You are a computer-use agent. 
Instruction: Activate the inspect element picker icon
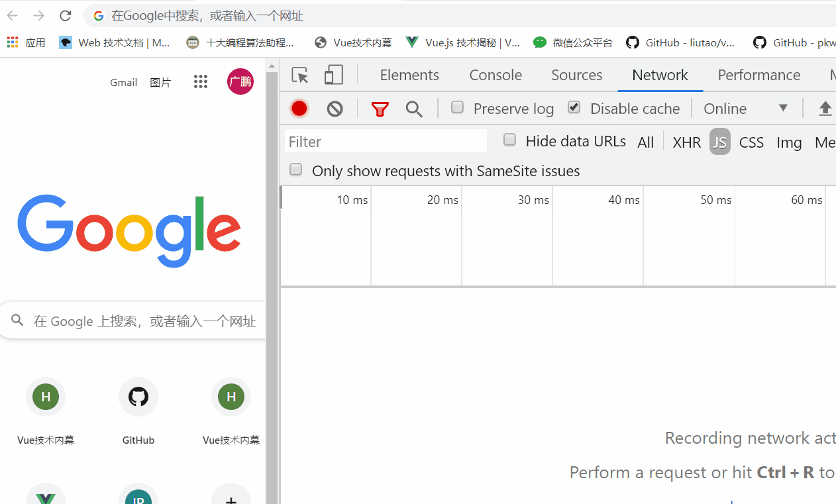point(300,75)
